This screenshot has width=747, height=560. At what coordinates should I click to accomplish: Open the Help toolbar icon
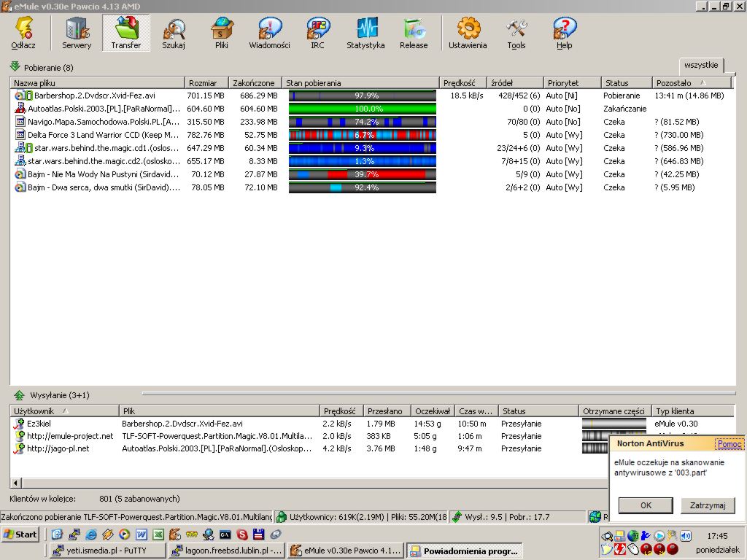565,32
